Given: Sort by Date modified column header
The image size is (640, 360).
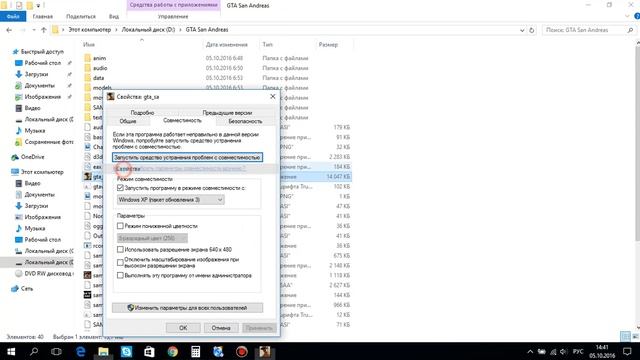Looking at the screenshot, I should click(227, 44).
